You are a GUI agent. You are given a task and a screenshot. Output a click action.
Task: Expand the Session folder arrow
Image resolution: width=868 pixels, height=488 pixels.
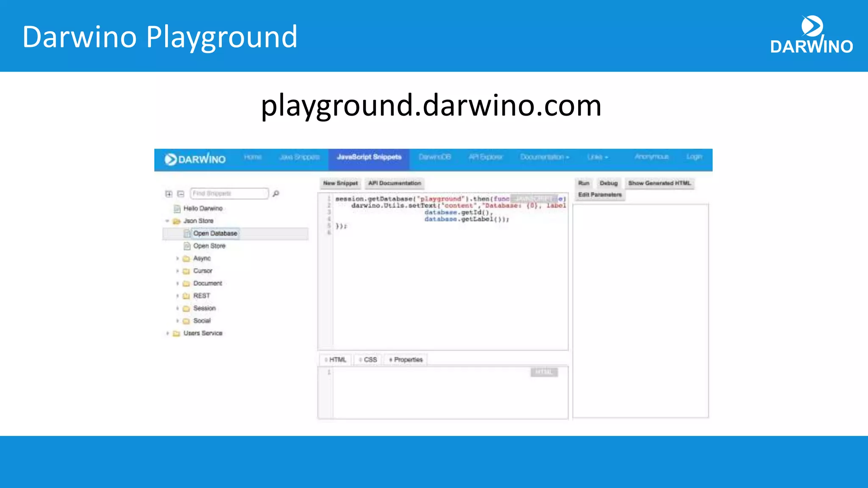pos(177,308)
